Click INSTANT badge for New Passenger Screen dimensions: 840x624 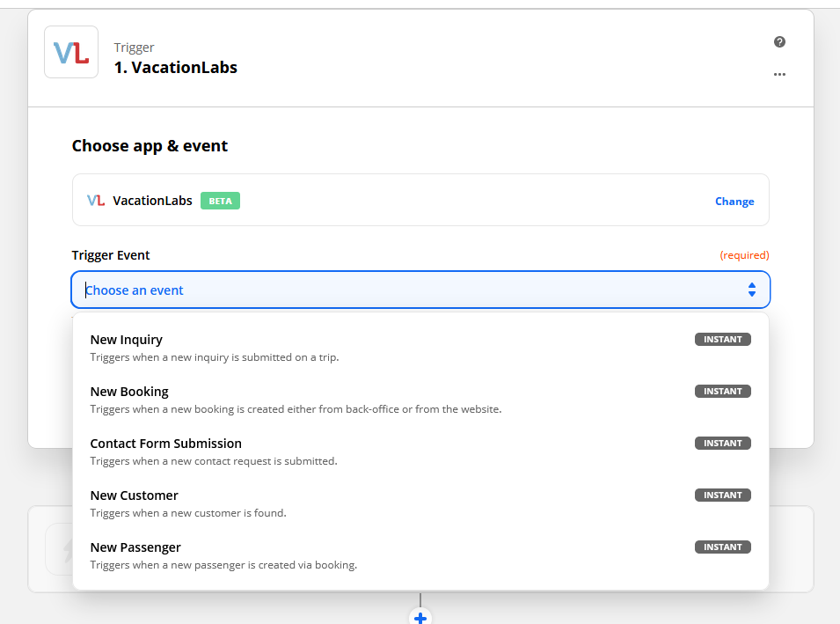pos(723,547)
